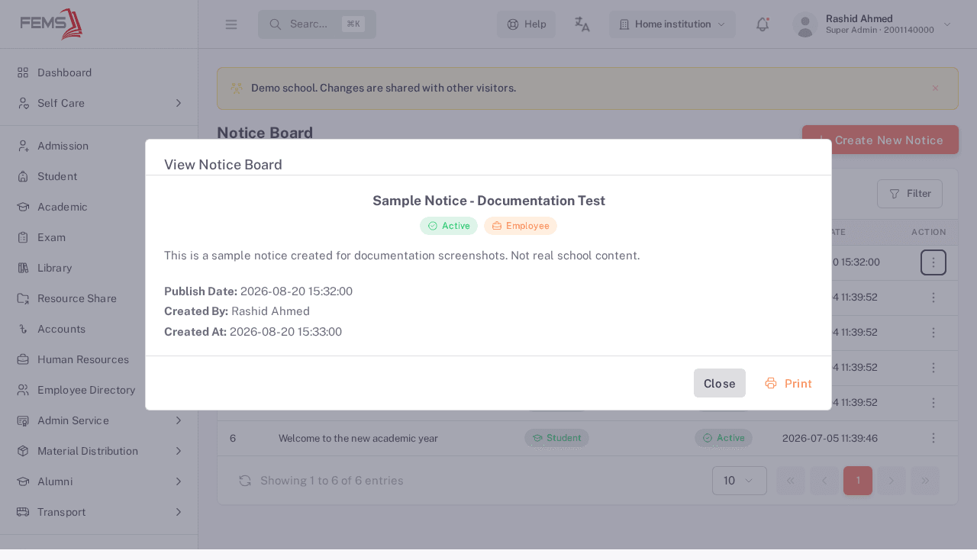Click 'Showing 1 to 6 of 6 entries'

[x=332, y=481]
